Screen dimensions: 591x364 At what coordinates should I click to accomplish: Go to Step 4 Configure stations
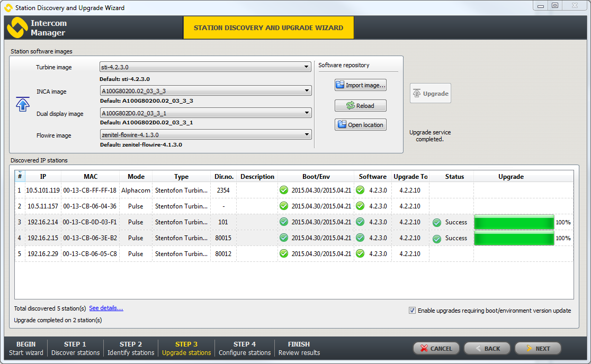coord(244,348)
